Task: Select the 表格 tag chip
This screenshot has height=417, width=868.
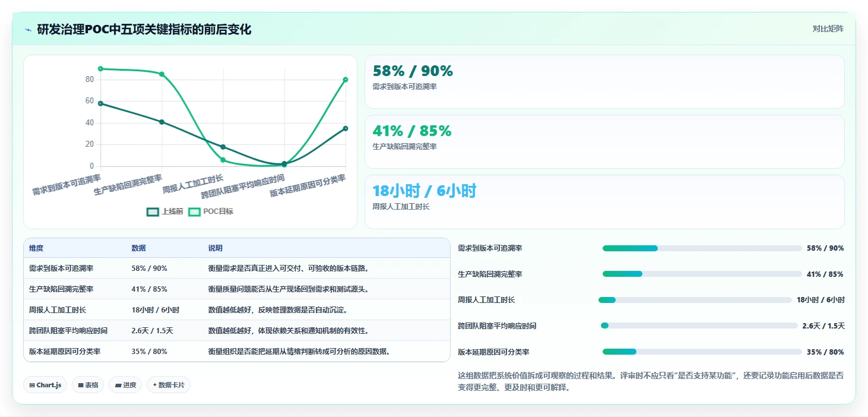Action: click(88, 385)
